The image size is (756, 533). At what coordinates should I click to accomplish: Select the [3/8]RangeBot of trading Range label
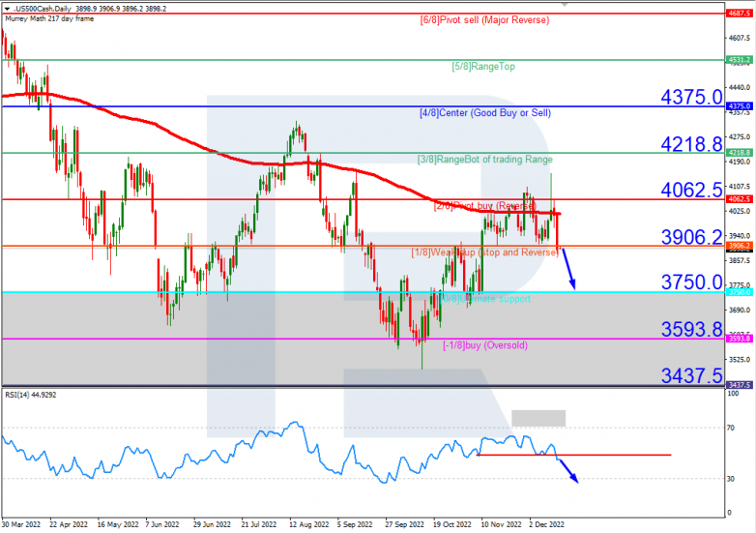point(485,160)
